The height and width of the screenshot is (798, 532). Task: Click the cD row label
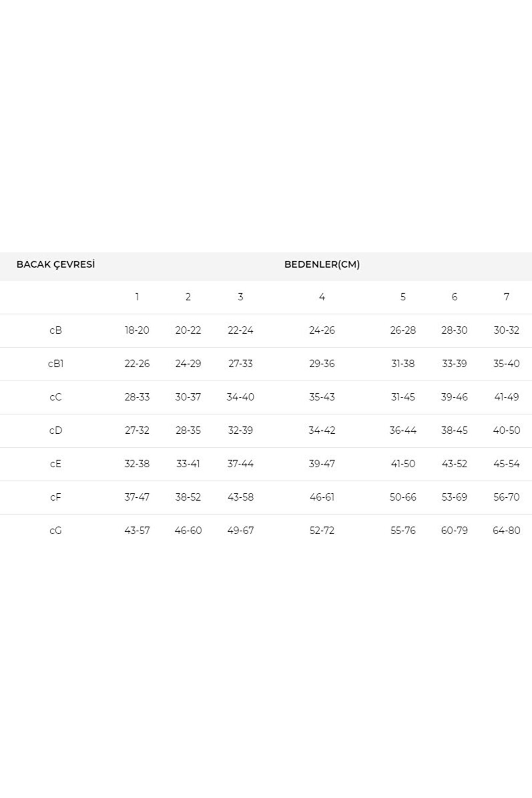coord(56,430)
